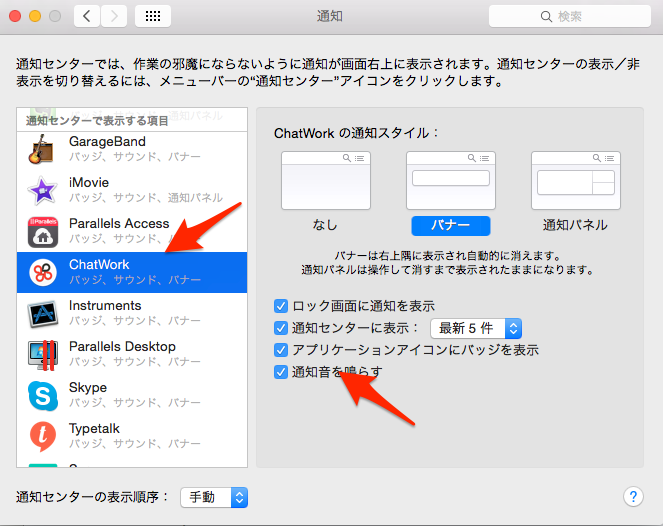Select Instruments in the app list
This screenshot has height=526, width=663.
[132, 313]
